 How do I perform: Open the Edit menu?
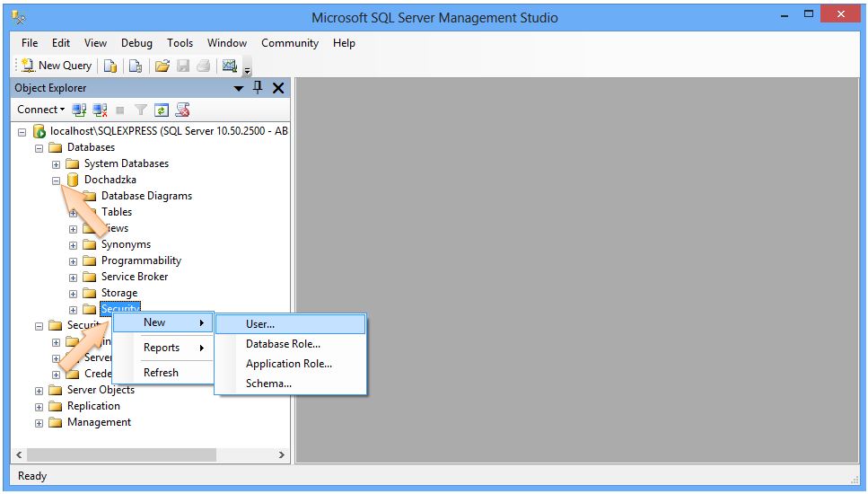point(61,43)
